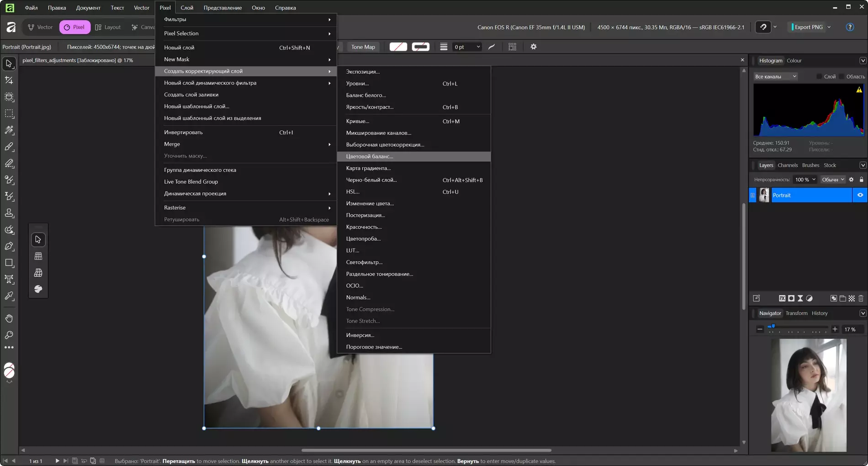The image size is (868, 466).
Task: Switch to the Channels tab
Action: (788, 165)
